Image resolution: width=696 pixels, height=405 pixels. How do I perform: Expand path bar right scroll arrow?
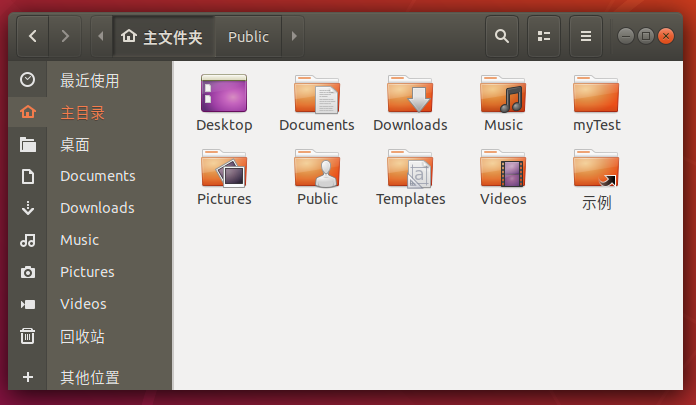tap(293, 36)
